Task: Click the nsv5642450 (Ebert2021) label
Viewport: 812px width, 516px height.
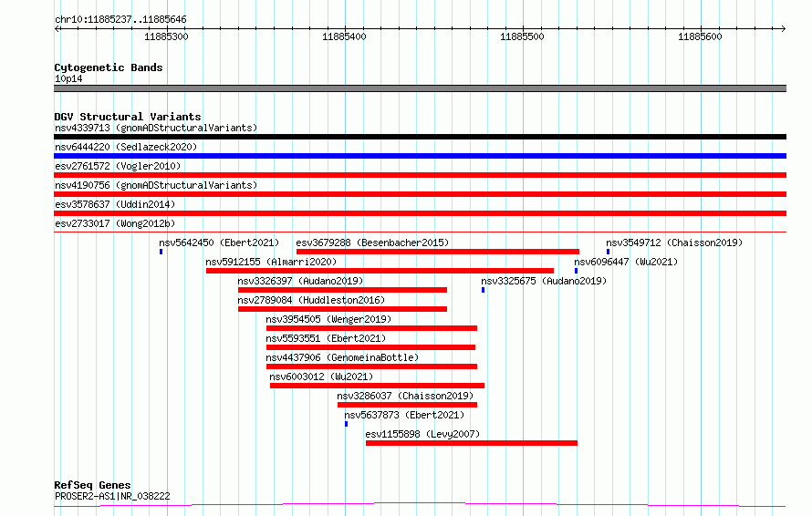Action: tap(219, 243)
